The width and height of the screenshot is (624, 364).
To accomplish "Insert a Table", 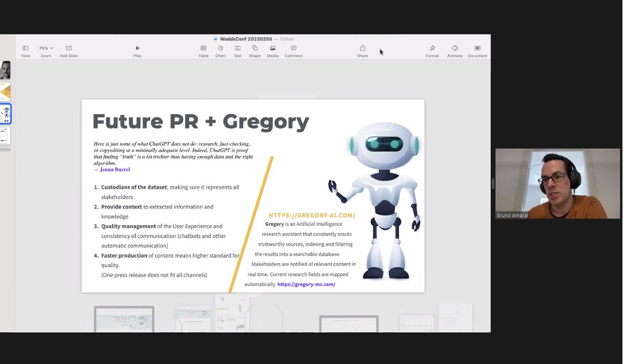I will pyautogui.click(x=203, y=51).
